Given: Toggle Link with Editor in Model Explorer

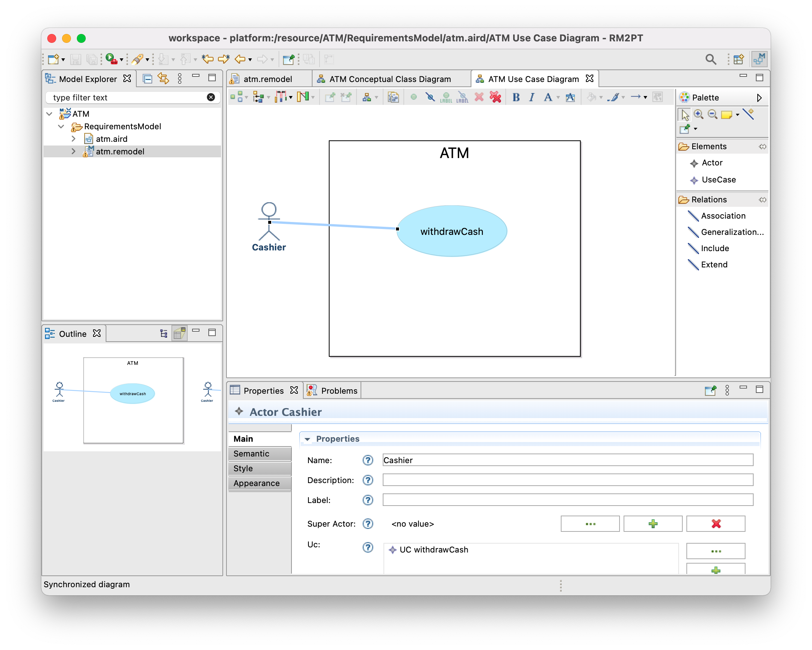Looking at the screenshot, I should click(163, 78).
